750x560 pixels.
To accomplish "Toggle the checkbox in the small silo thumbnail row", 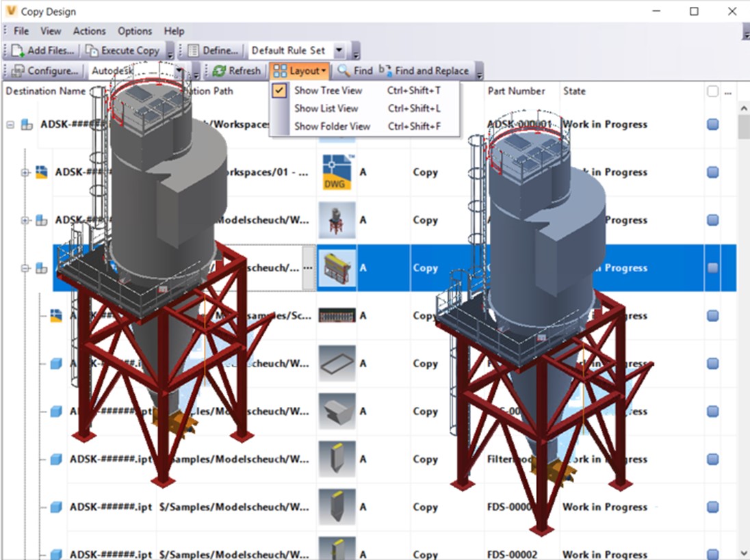I will point(712,219).
